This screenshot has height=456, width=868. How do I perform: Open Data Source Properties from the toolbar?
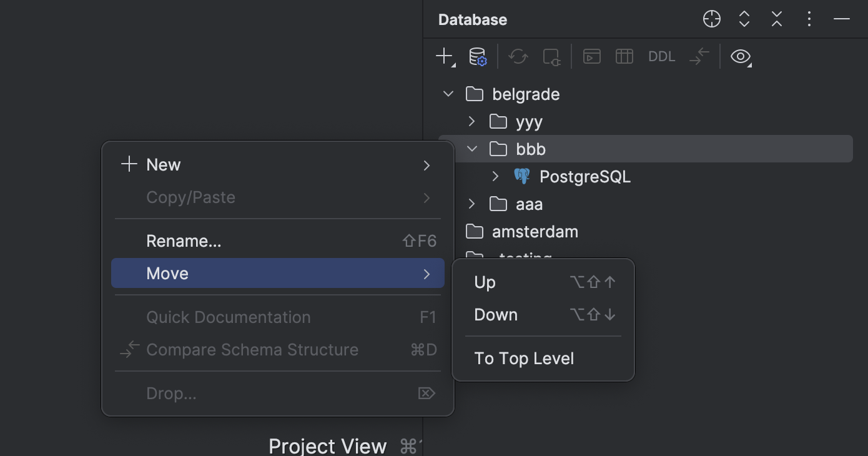[478, 56]
